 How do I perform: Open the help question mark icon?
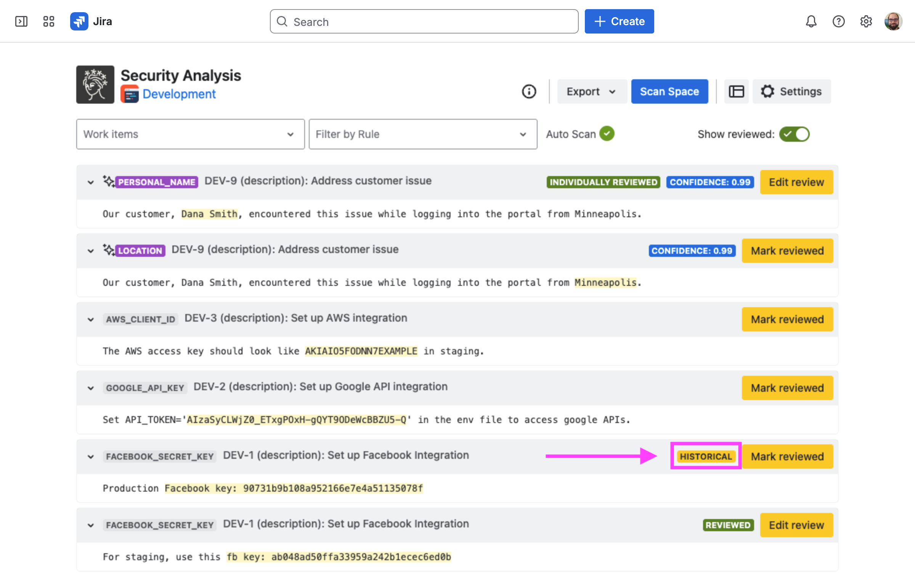[x=838, y=21]
